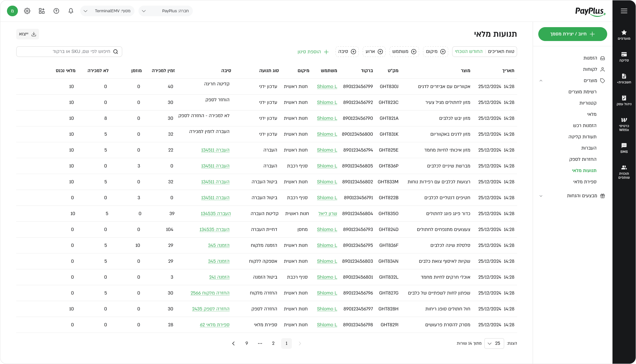Click the notifications bell icon
Viewport: 636px width, 364px height.
coord(71,11)
